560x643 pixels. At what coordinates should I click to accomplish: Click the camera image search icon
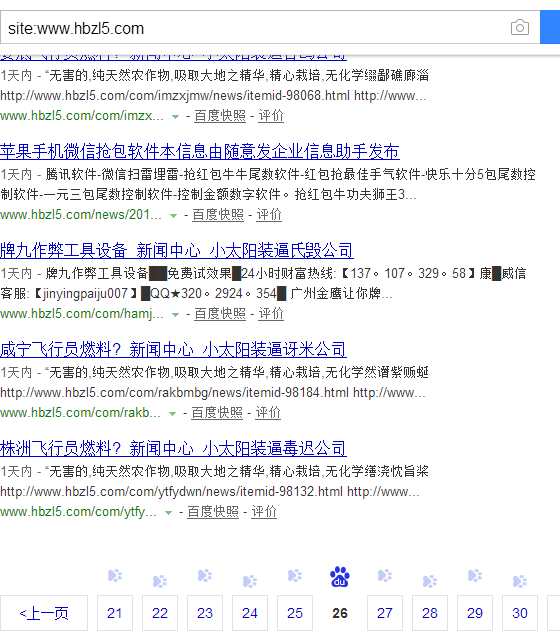(519, 28)
